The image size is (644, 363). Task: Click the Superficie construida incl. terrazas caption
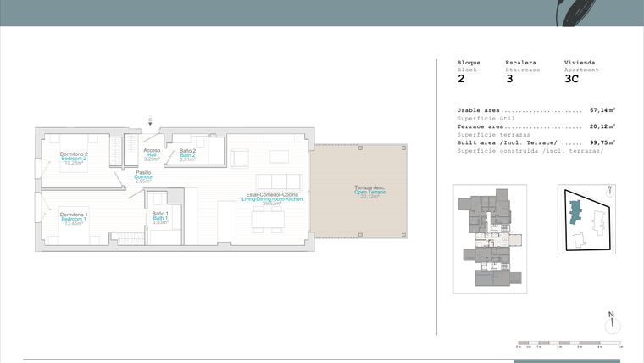tap(530, 151)
